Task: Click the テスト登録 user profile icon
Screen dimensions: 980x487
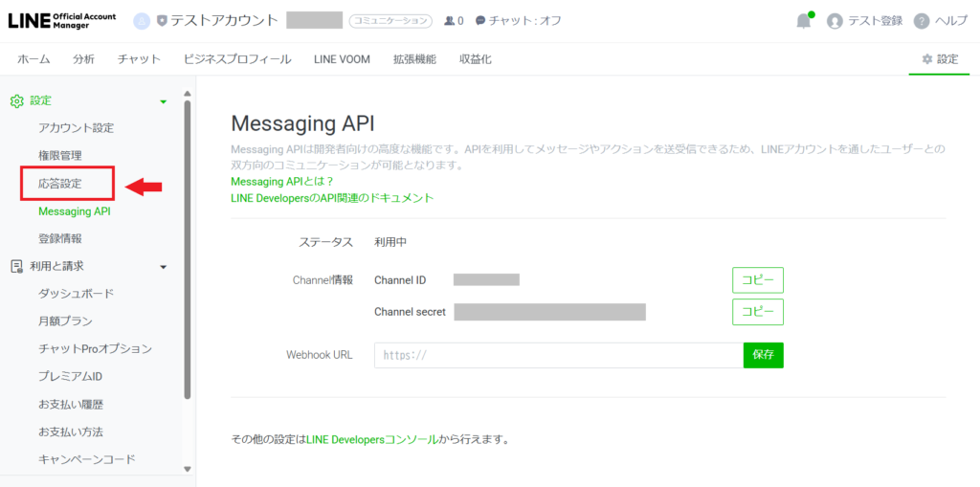Action: point(835,21)
